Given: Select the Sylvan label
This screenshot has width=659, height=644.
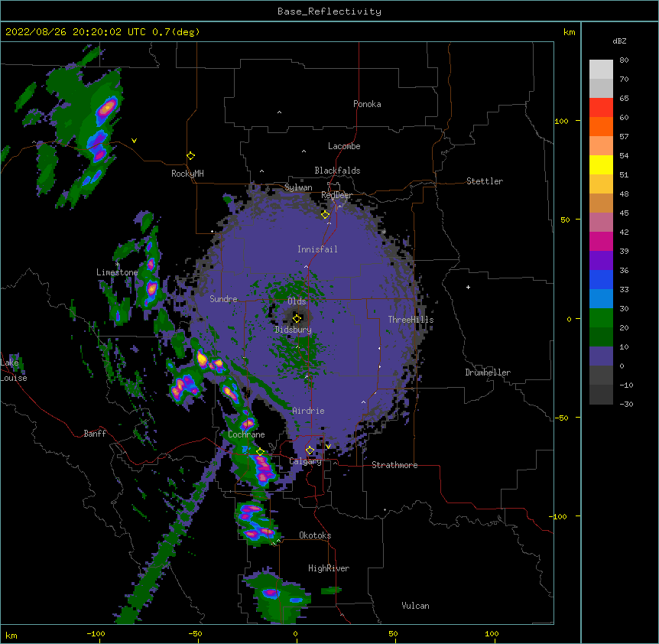Looking at the screenshot, I should coord(298,187).
